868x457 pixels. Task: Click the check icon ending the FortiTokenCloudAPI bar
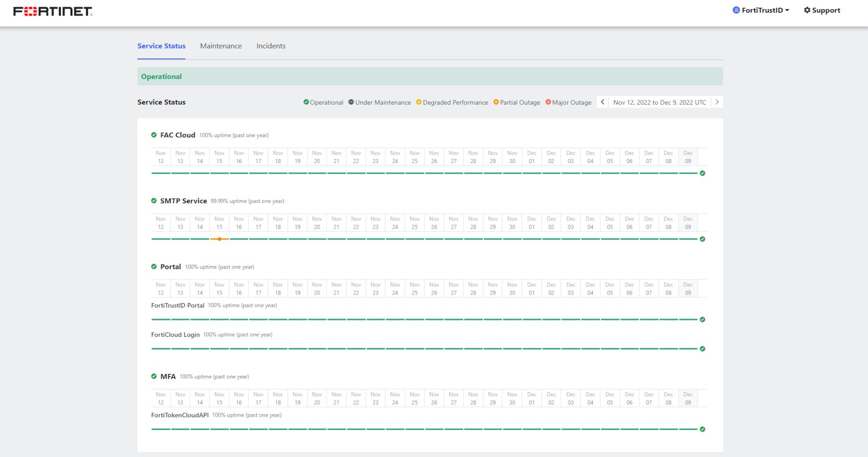[x=702, y=429]
